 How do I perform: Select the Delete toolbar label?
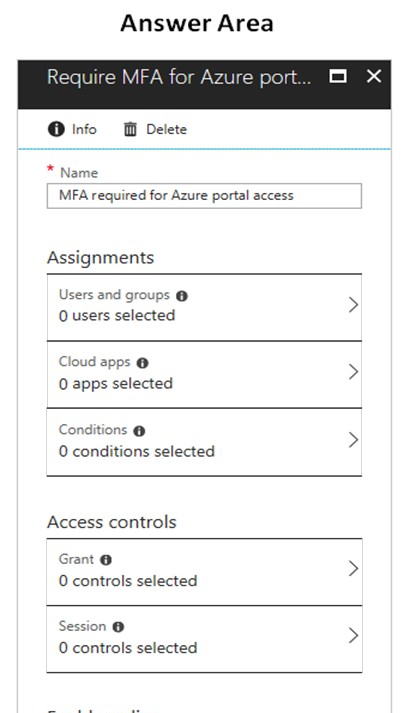click(166, 129)
